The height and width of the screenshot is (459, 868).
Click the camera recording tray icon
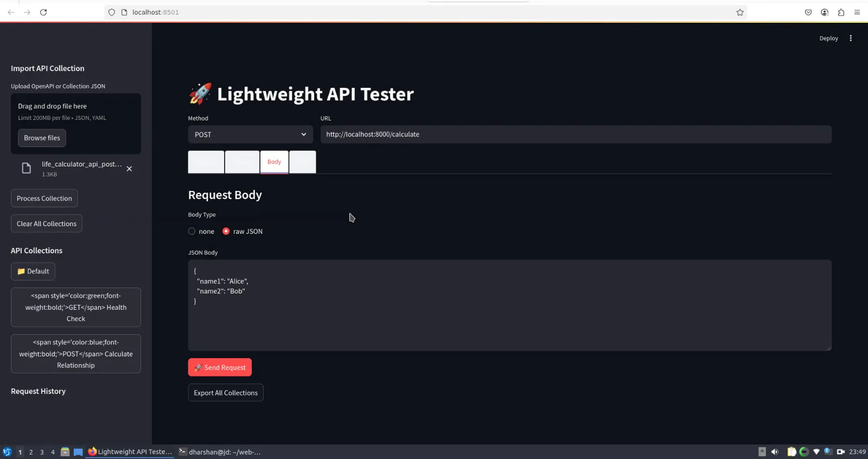point(841,451)
